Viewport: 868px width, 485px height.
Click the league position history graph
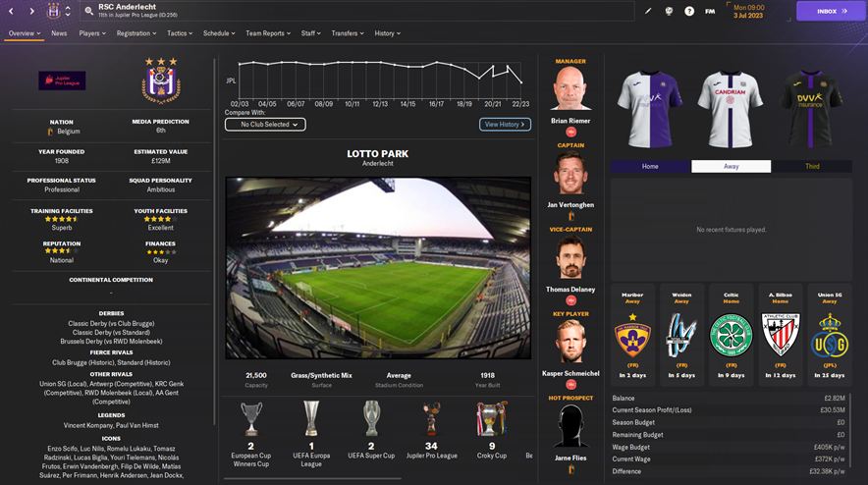pyautogui.click(x=380, y=81)
